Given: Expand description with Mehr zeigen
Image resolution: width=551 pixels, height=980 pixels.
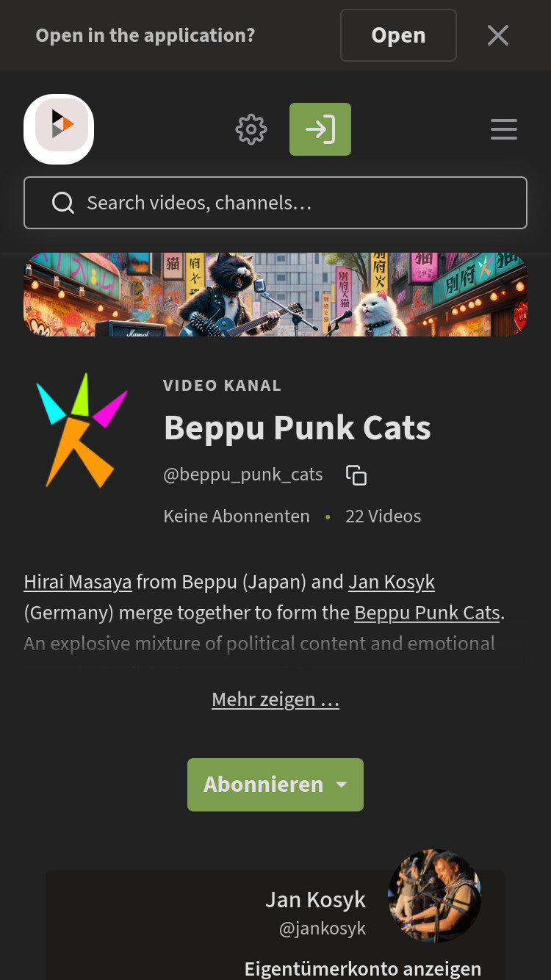Looking at the screenshot, I should tap(275, 699).
